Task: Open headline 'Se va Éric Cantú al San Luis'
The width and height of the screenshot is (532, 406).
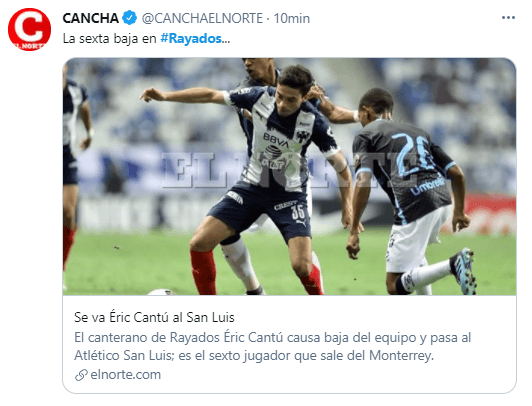Action: click(154, 317)
